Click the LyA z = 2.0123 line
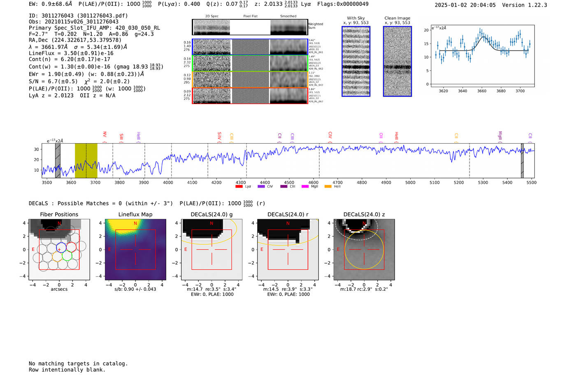The image size is (576, 392). click(51, 95)
